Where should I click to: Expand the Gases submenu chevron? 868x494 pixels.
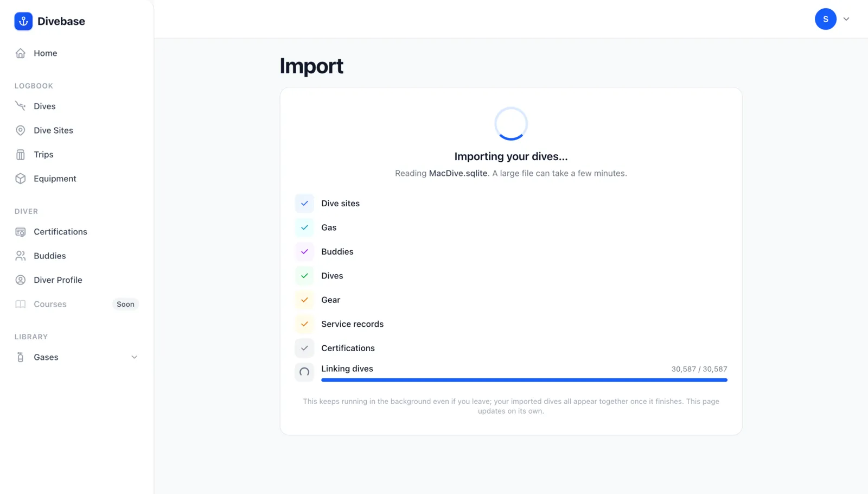[x=135, y=357]
